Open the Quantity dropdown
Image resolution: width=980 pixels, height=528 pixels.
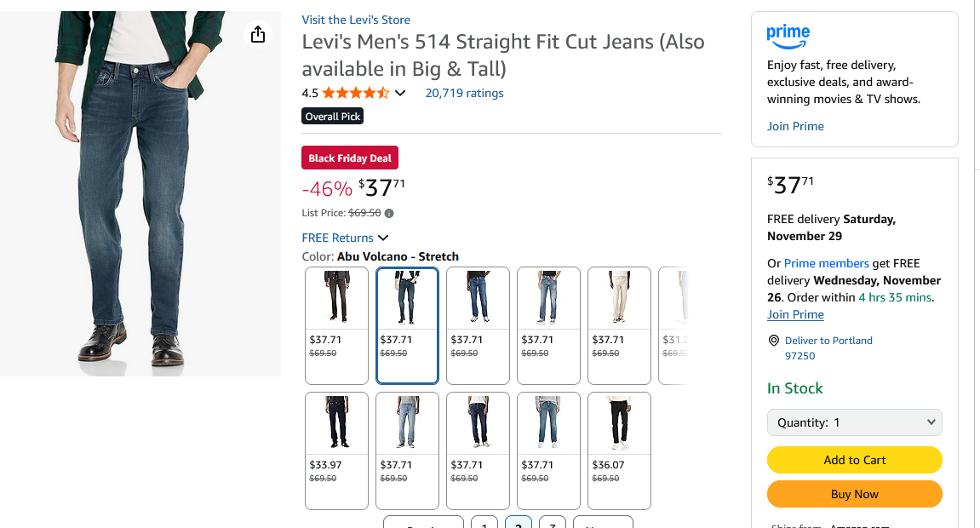pos(854,422)
